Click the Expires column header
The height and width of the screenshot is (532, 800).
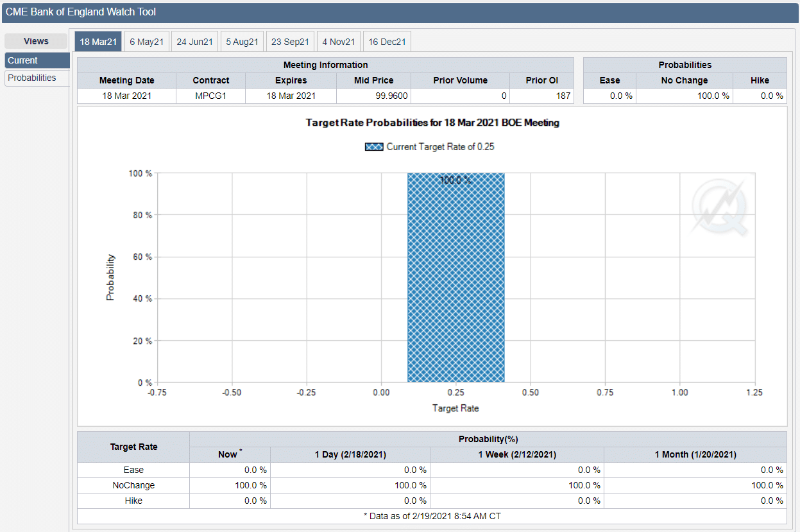291,80
